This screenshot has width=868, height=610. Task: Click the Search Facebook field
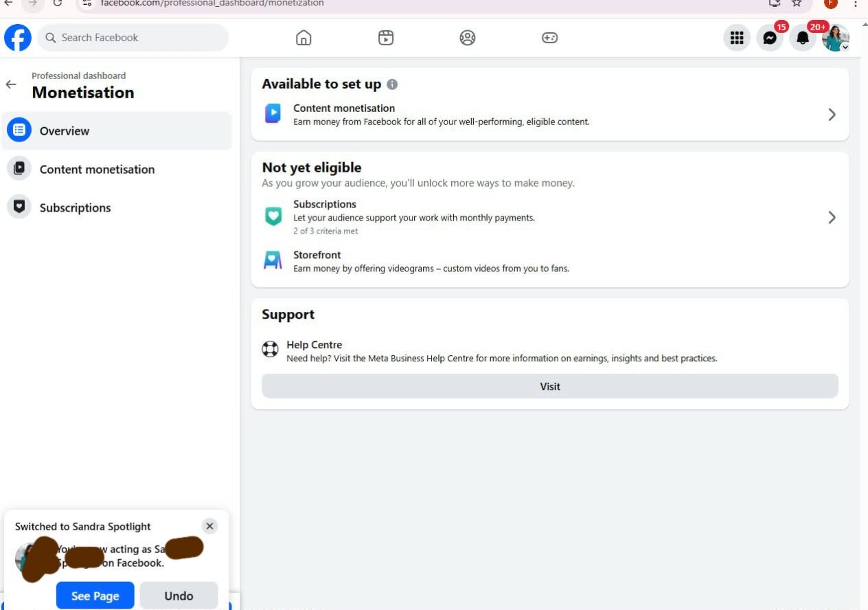click(133, 38)
